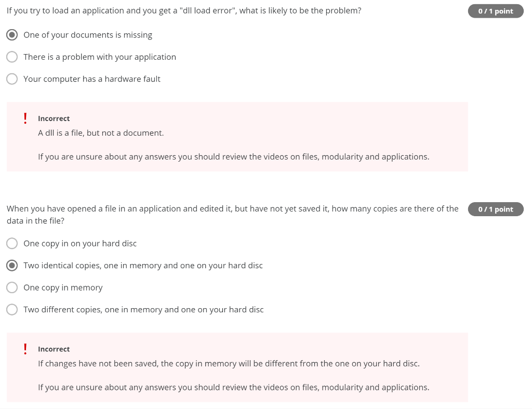Click 'A dll is a file, but not a document' text
This screenshot has height=409, width=532.
point(101,133)
